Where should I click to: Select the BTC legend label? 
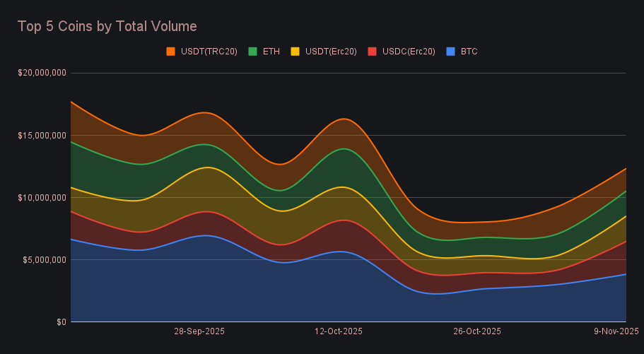pyautogui.click(x=469, y=52)
